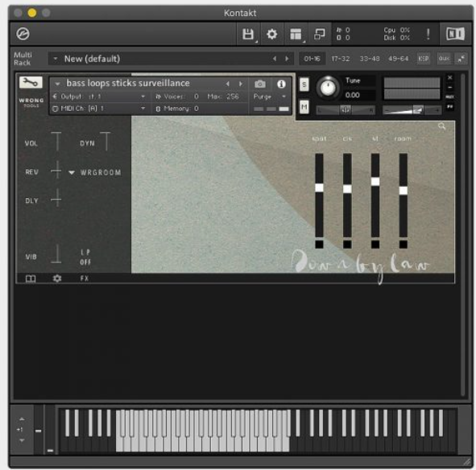Image resolution: width=476 pixels, height=470 pixels.
Task: Click the spot mic level slider
Action: pos(319,195)
